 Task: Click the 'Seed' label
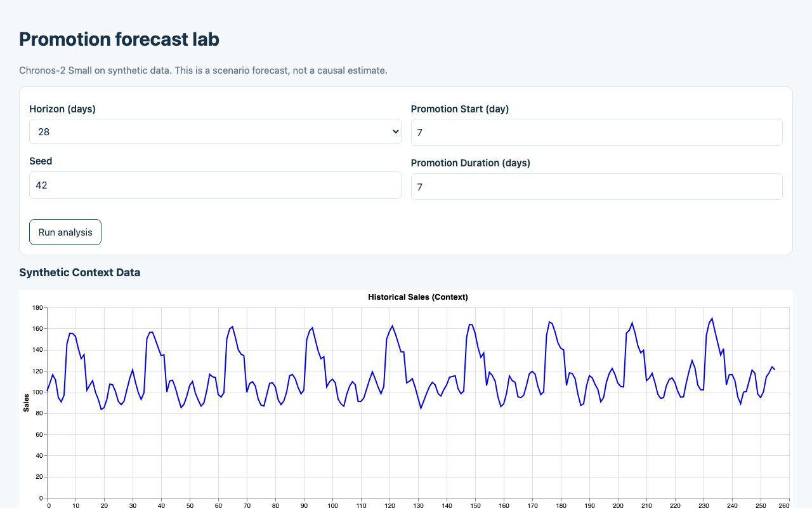click(41, 161)
